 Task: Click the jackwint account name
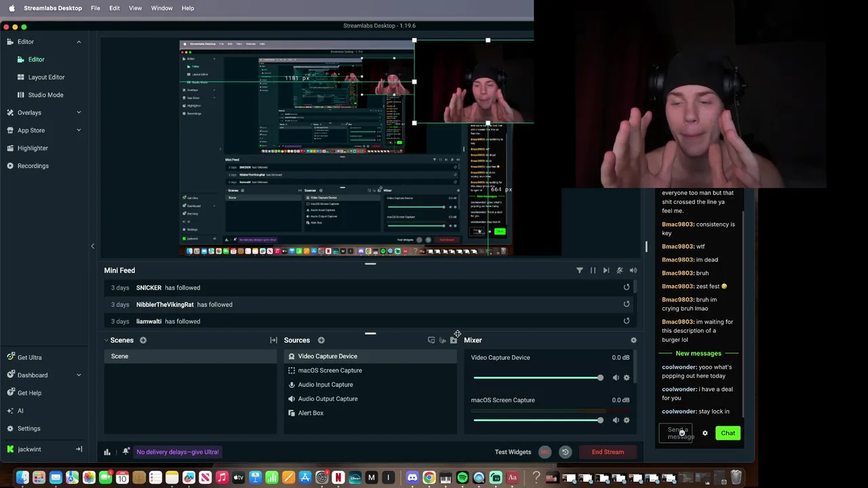pyautogui.click(x=30, y=449)
